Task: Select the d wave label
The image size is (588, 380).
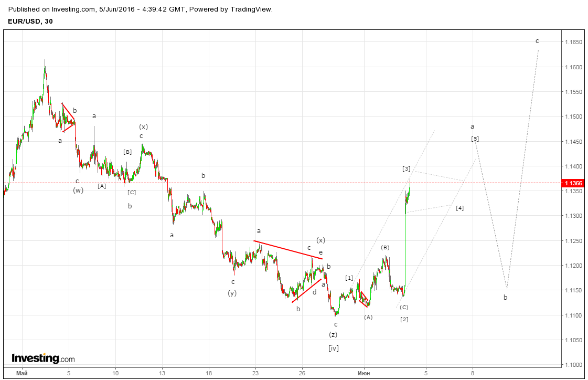Action: pos(315,292)
